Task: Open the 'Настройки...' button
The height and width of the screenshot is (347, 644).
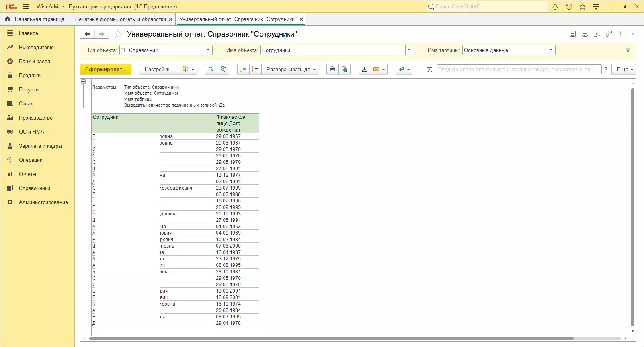Action: (159, 70)
